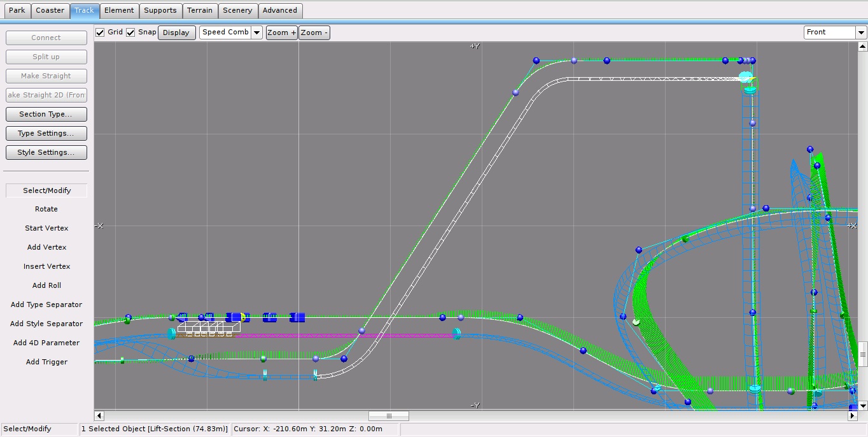Select the Add Vertex tool

[x=46, y=247]
